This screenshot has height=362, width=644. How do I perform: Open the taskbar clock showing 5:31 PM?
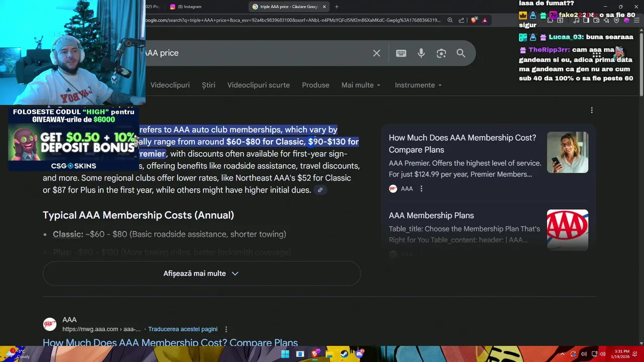tap(620, 354)
